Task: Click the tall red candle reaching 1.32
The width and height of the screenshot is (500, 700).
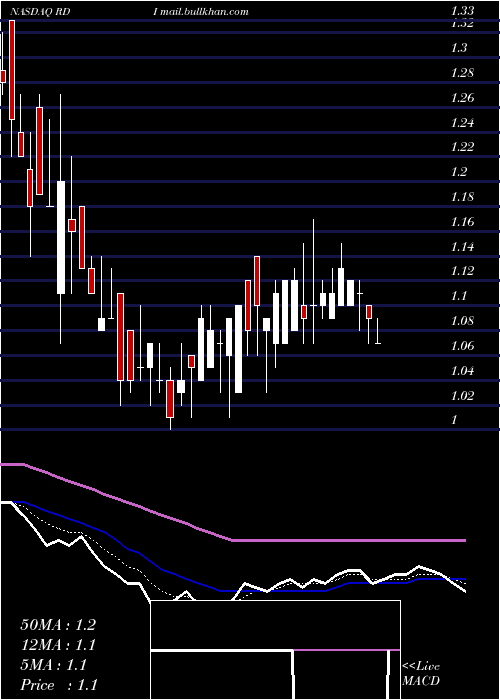Action: click(x=12, y=70)
